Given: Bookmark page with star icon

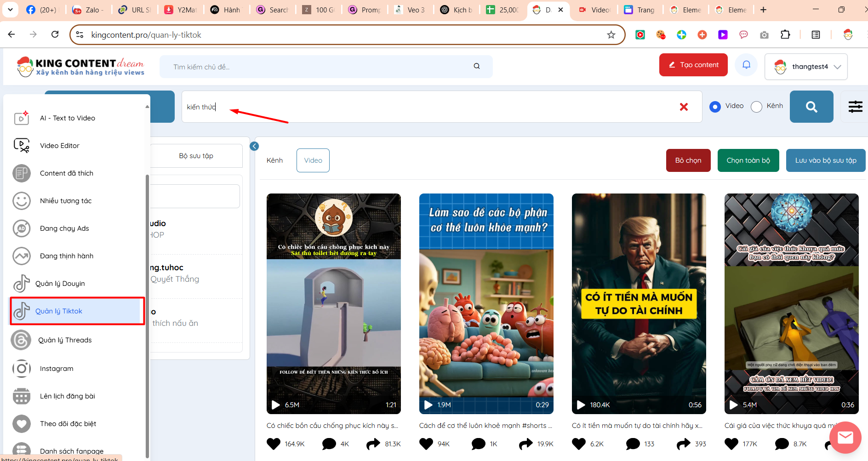Looking at the screenshot, I should coord(611,35).
